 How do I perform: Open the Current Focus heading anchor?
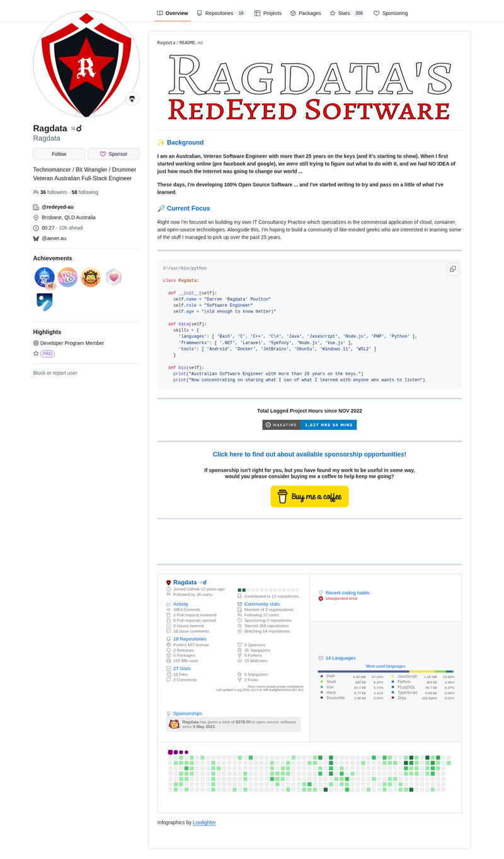(x=188, y=209)
